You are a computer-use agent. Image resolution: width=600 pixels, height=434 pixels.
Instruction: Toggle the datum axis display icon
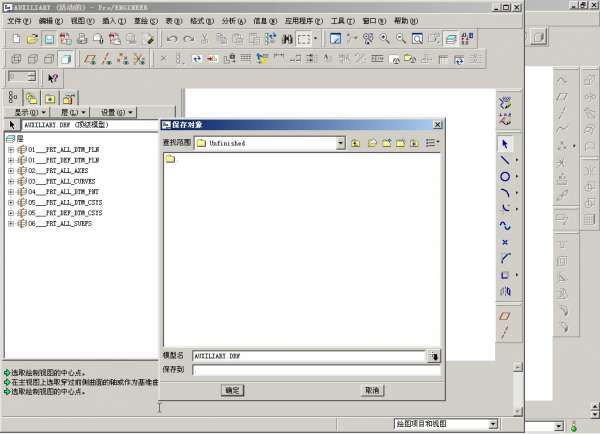106,59
